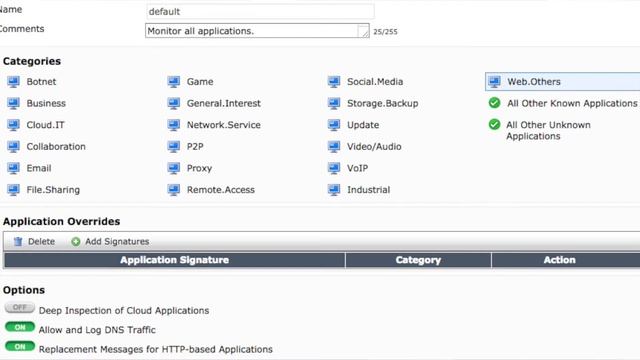Click the monitor icon beside Update
The height and width of the screenshot is (360, 640).
tap(334, 125)
